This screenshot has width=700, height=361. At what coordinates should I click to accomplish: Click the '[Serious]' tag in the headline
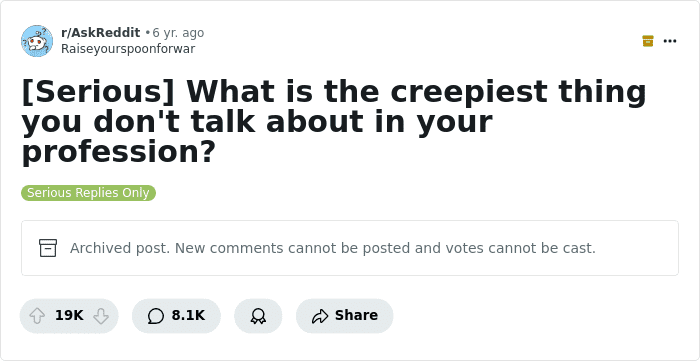(x=98, y=91)
